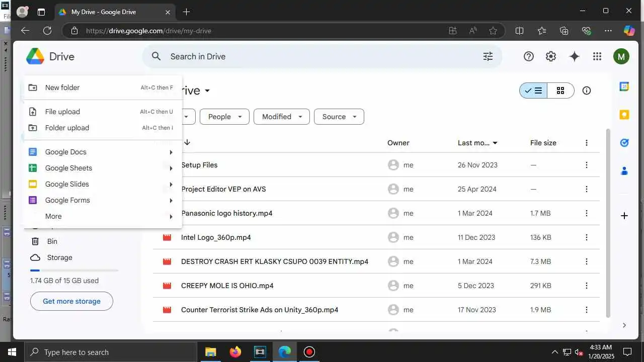Screen dimensions: 644x362
Task: Select Google Sheets menu entry
Action: [x=103, y=168]
